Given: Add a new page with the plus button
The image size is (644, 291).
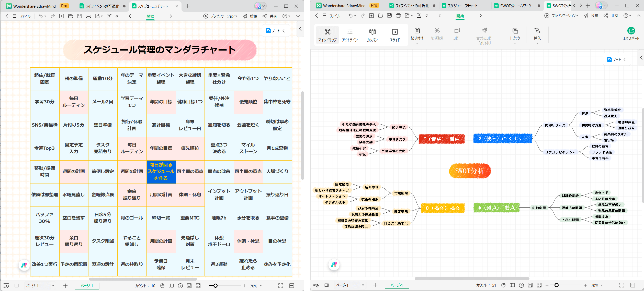Looking at the screenshot, I should click(375, 285).
